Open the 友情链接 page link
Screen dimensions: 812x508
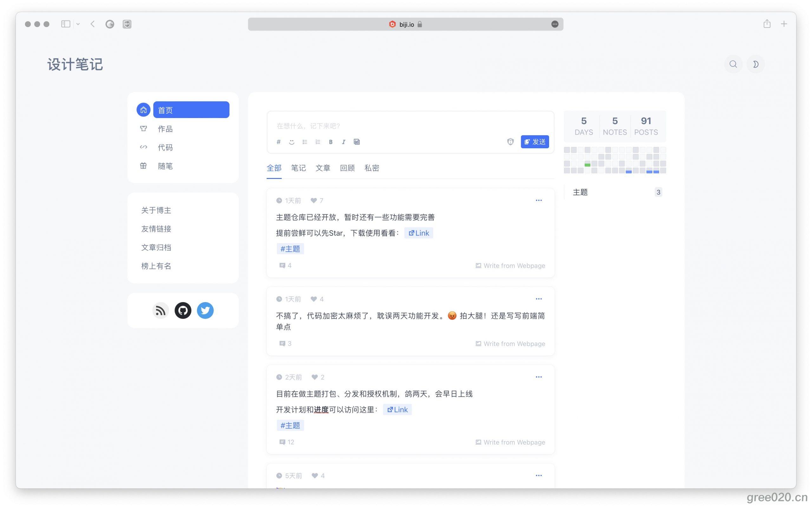pyautogui.click(x=156, y=229)
